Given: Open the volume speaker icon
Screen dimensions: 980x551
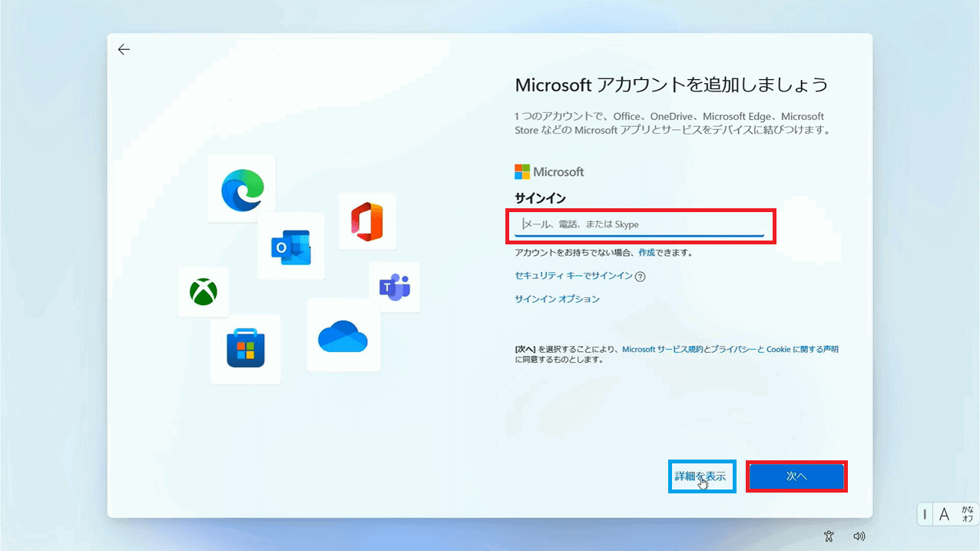Looking at the screenshot, I should (859, 536).
